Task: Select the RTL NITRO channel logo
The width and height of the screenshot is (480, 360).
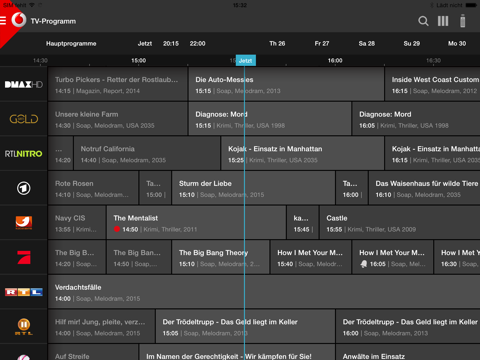Action: [x=24, y=154]
